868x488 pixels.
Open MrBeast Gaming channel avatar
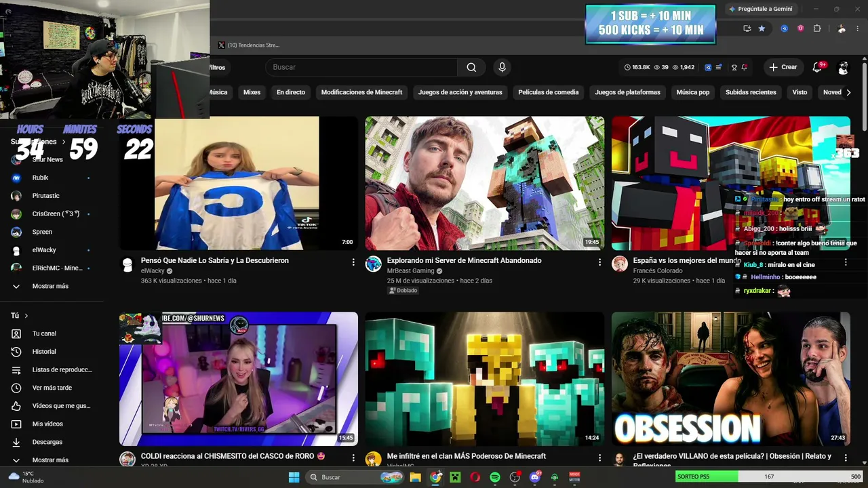tap(374, 264)
